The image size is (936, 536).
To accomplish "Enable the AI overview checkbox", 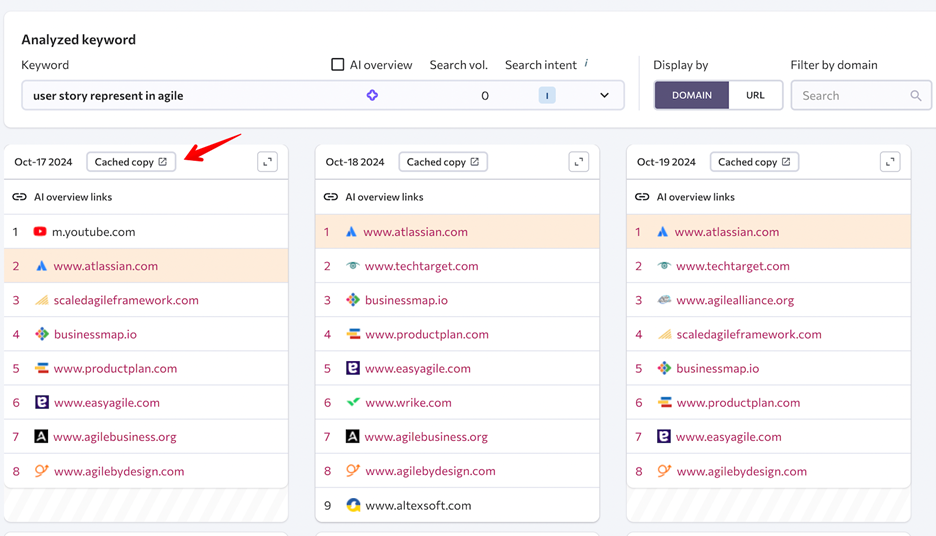I will 338,65.
